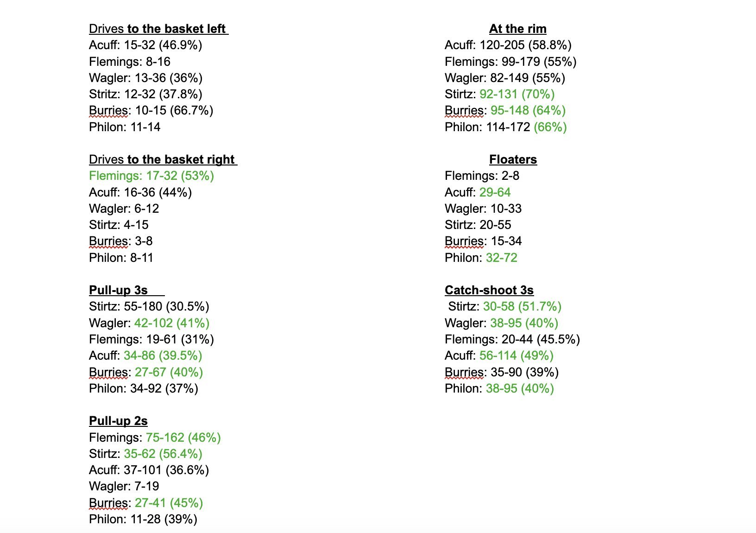
Task: Click 'Wagler: 7-19' pull-up 2s line
Action: [x=124, y=486]
